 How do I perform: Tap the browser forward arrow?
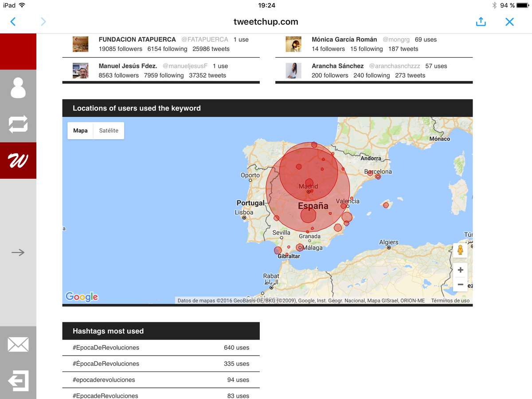pyautogui.click(x=43, y=21)
